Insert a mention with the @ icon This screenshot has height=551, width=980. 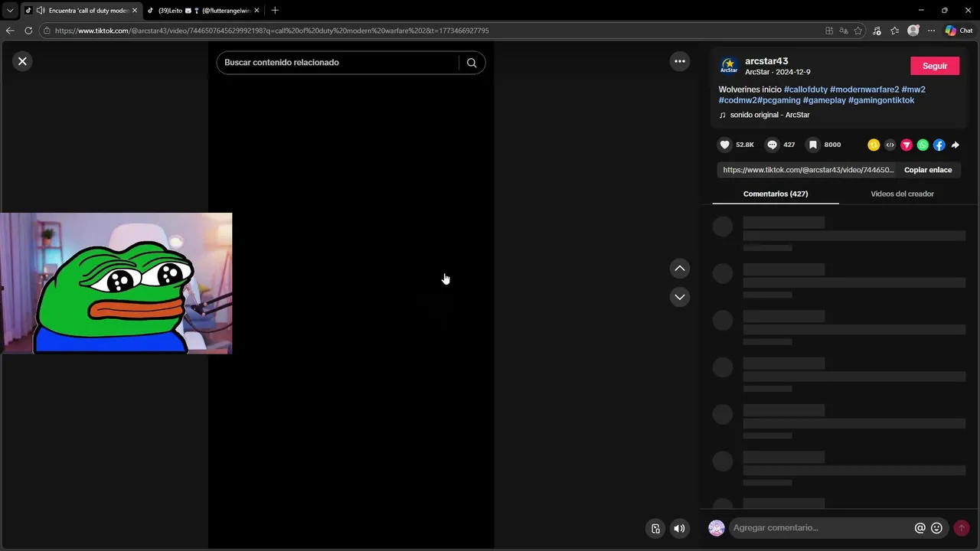click(920, 528)
